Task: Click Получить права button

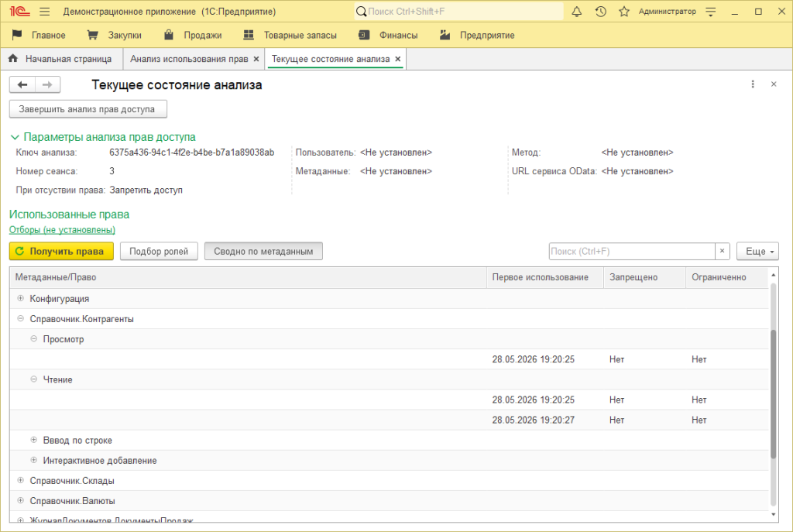Action: point(61,252)
